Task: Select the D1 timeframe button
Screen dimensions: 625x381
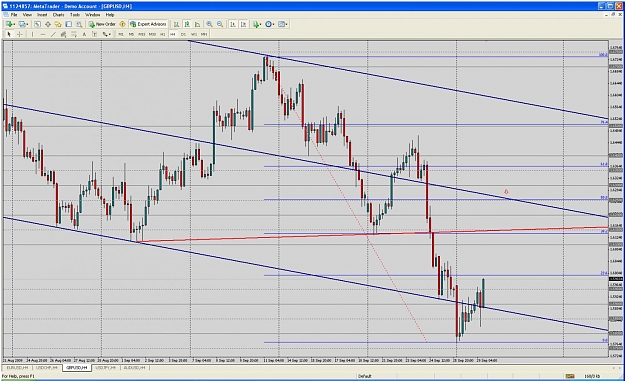Action: [x=183, y=34]
